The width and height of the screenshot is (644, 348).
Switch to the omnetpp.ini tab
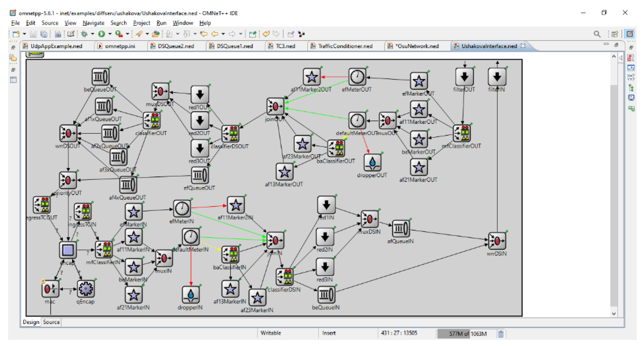pyautogui.click(x=120, y=46)
